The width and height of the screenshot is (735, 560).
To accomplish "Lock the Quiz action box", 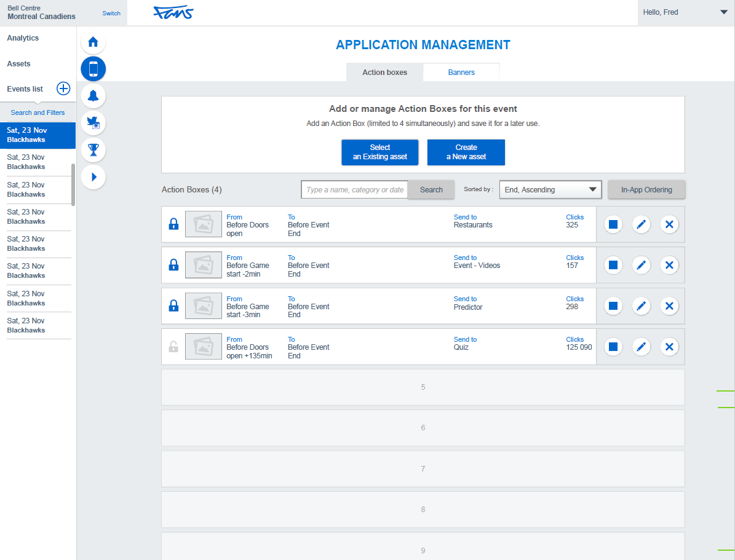I will [173, 347].
